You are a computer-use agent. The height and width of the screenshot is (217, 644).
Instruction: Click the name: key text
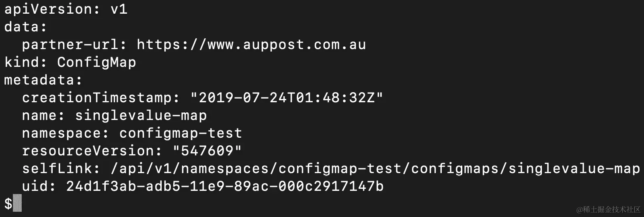click(43, 115)
